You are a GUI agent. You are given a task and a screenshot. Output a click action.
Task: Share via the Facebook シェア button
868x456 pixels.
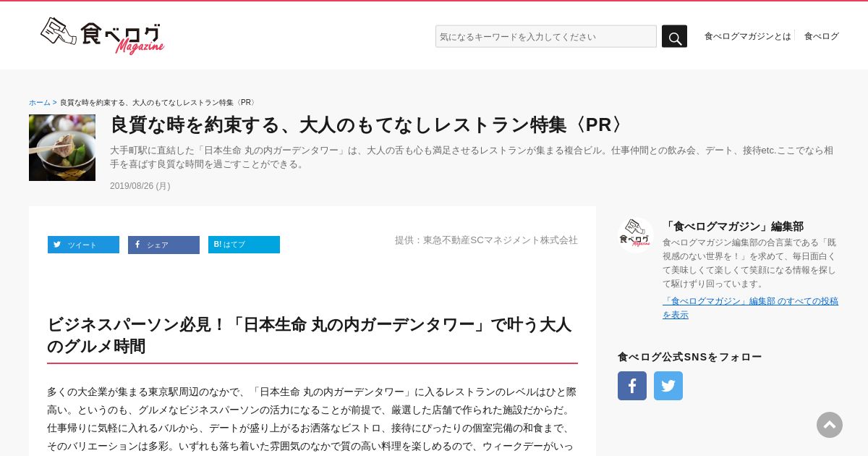click(x=163, y=245)
